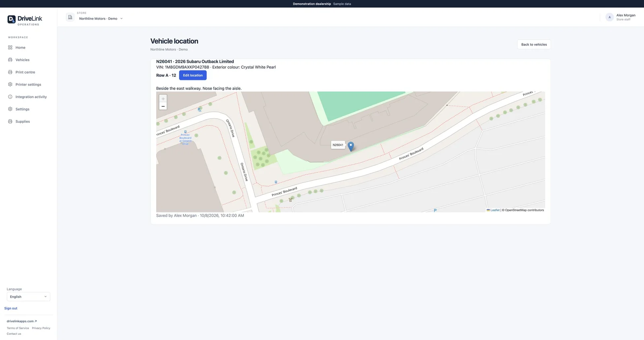Click the Alex Morgan user name
The image size is (644, 340).
[626, 15]
